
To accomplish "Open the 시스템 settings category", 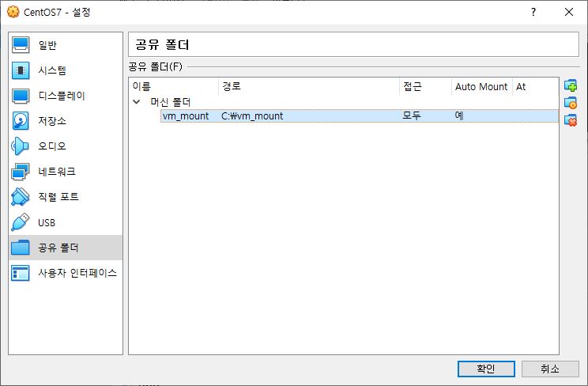I will pyautogui.click(x=66, y=70).
